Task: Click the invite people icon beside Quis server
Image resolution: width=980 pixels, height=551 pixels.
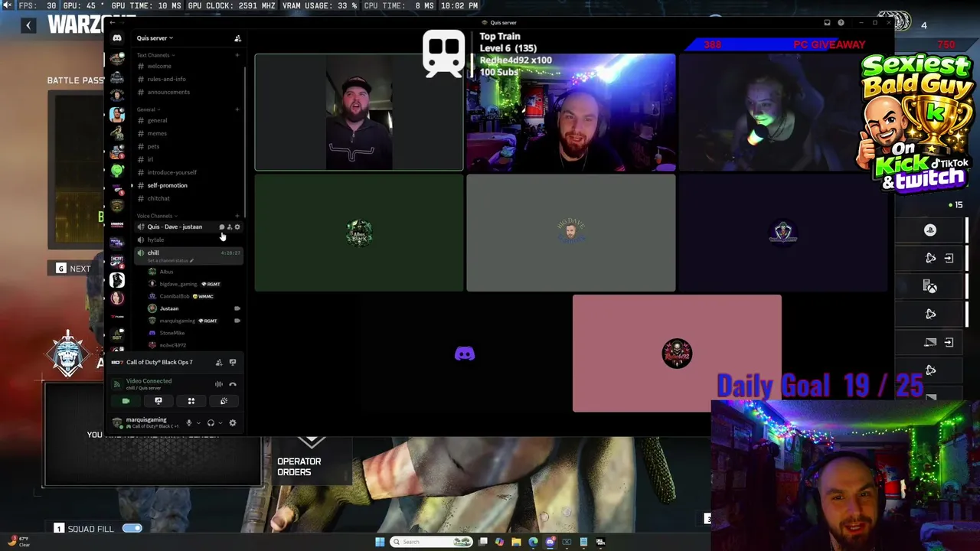Action: [237, 38]
